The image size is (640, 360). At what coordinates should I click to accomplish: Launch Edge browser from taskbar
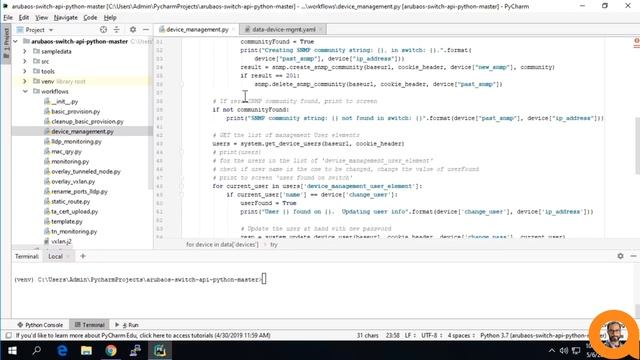pos(62,351)
